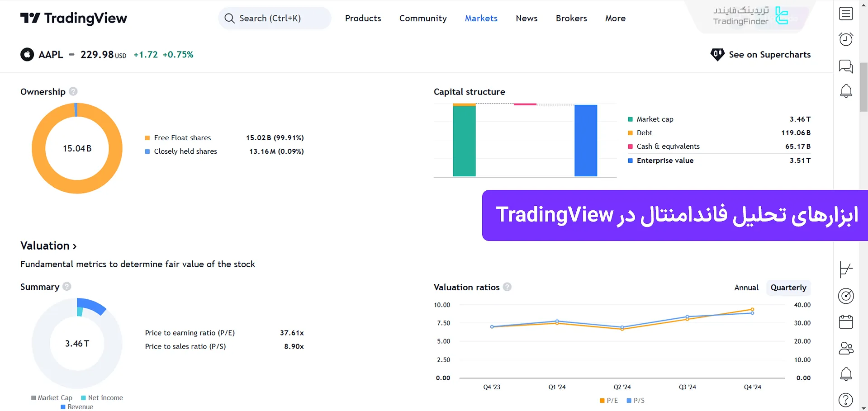Screen dimensions: 868x411
Task: Click See on Supercharts
Action: tap(761, 54)
